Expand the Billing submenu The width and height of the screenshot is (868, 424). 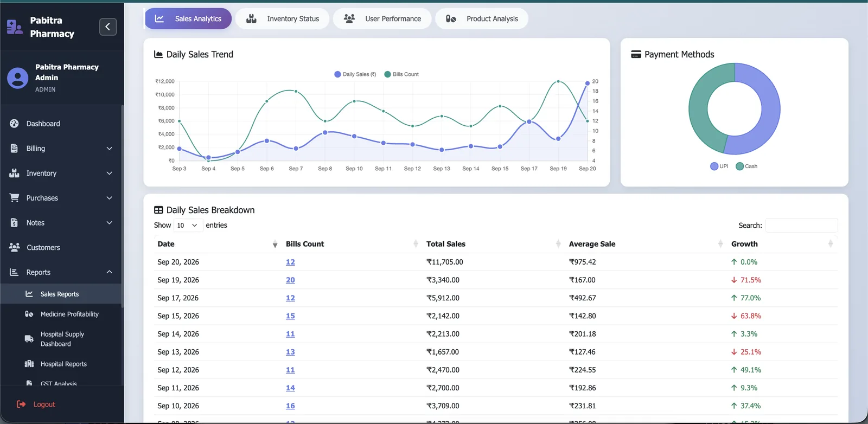tap(110, 149)
